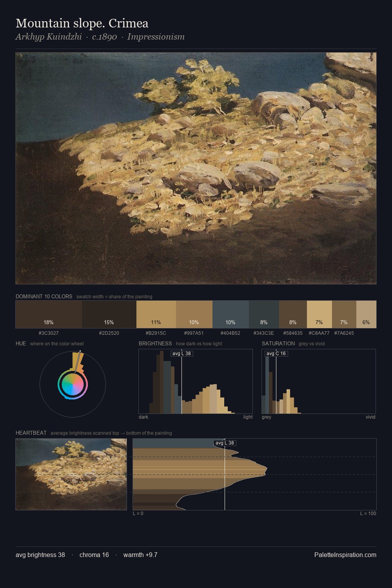Click the "DOMINANT 10 COLORS" heading
Image resolution: width=392 pixels, height=588 pixels.
[44, 296]
